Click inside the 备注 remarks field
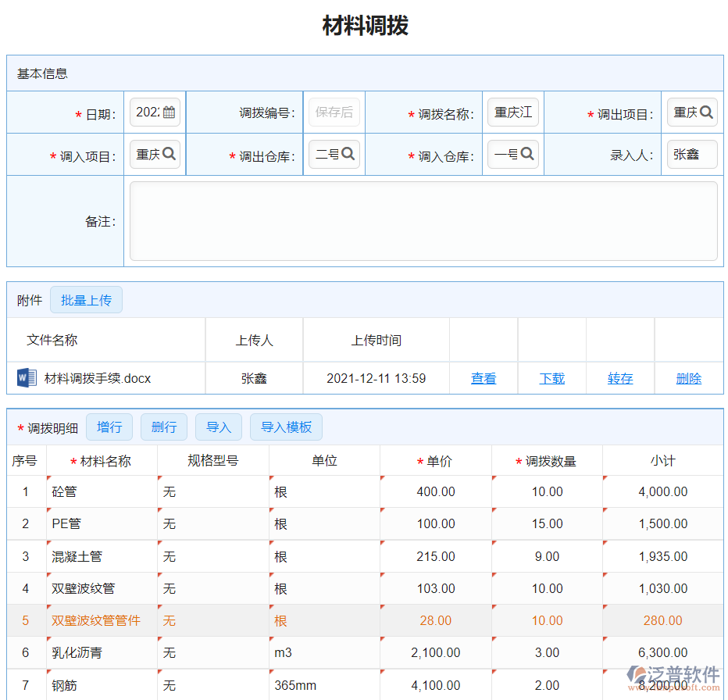Image resolution: width=728 pixels, height=700 pixels. point(424,221)
